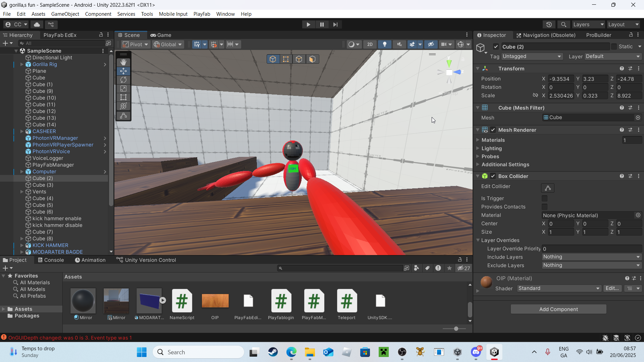Select the Hand view tool
Image resolution: width=644 pixels, height=362 pixels.
pyautogui.click(x=123, y=62)
